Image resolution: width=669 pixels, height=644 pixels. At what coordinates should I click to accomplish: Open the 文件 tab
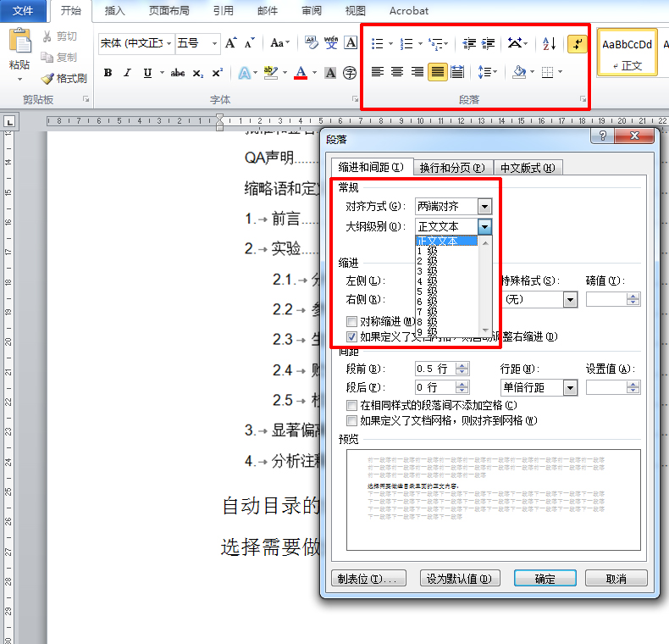click(x=23, y=11)
